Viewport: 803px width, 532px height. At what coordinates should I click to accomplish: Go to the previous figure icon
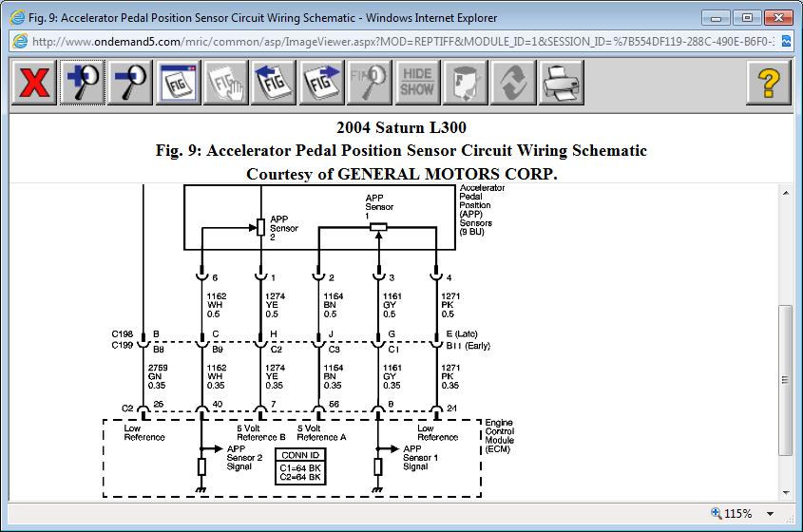(x=274, y=83)
